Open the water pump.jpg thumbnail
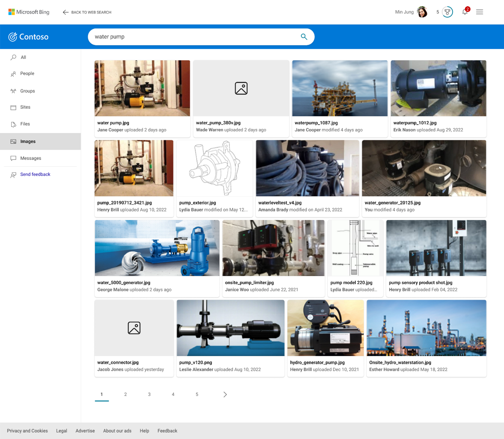504x439 pixels. click(x=142, y=88)
